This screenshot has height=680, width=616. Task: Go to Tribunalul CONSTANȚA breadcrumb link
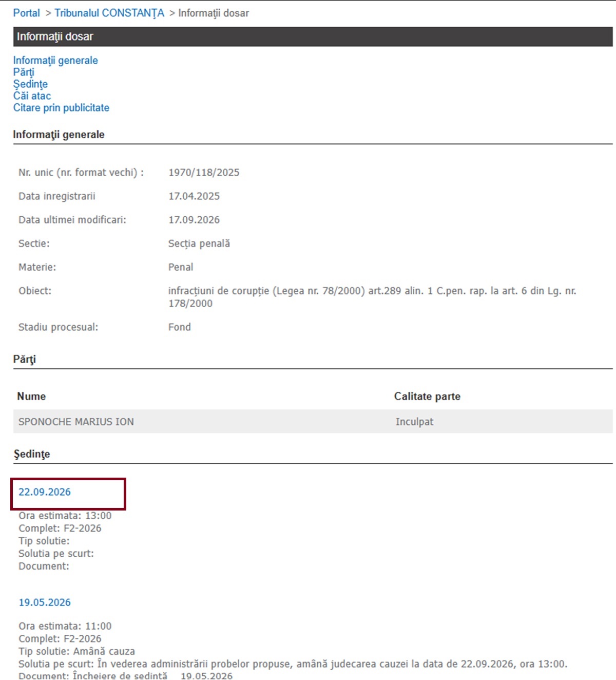click(109, 13)
